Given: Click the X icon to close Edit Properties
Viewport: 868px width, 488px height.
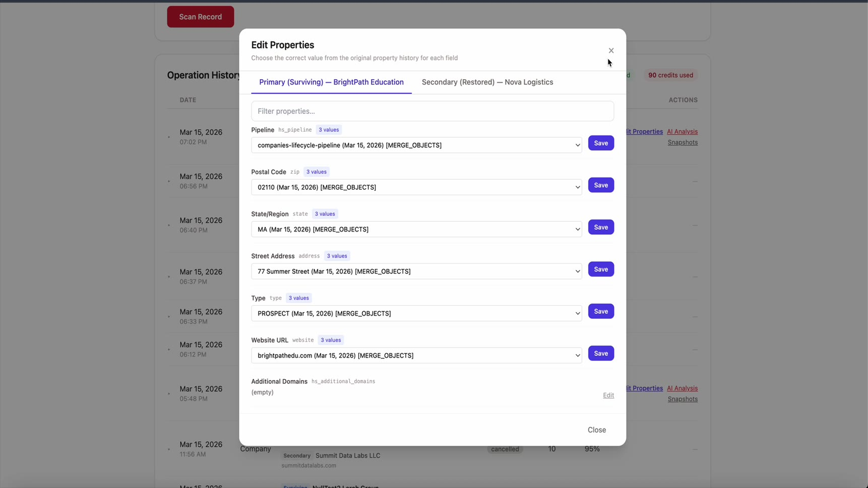Looking at the screenshot, I should click(611, 50).
